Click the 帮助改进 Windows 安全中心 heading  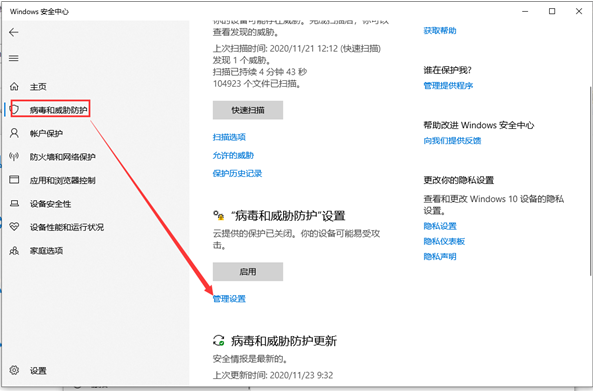pos(479,125)
